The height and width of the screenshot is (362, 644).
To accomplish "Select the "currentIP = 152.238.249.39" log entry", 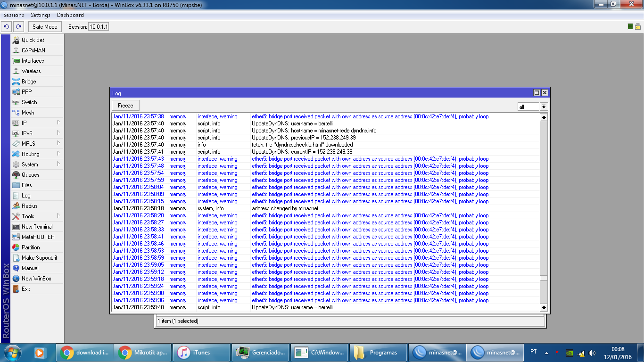I will click(x=325, y=152).
